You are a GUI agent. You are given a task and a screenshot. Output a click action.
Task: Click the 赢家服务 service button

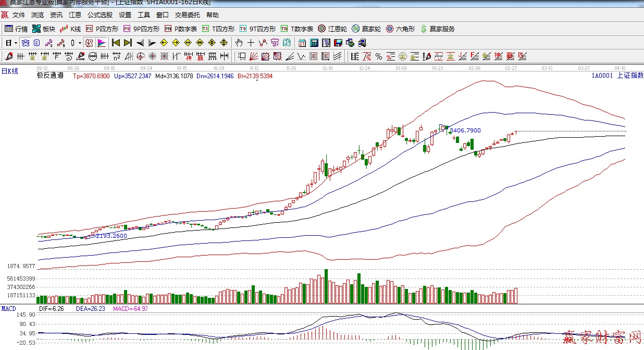click(437, 29)
